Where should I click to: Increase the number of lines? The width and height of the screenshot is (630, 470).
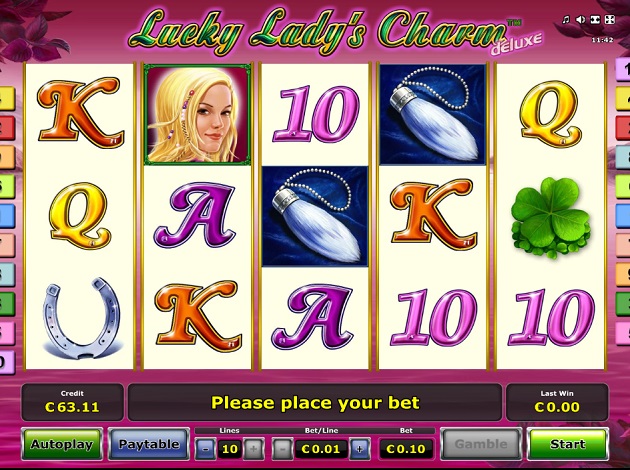[253, 449]
